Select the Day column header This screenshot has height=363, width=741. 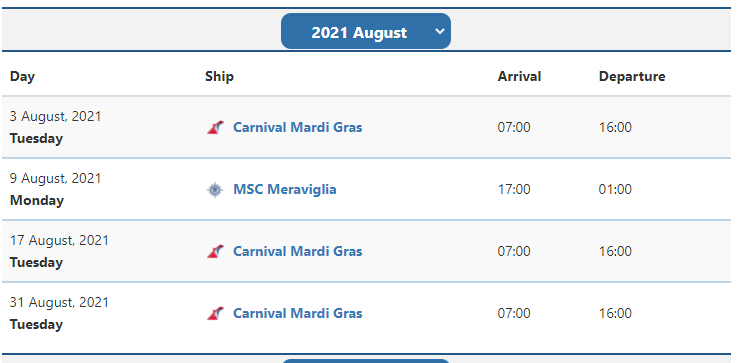click(22, 76)
